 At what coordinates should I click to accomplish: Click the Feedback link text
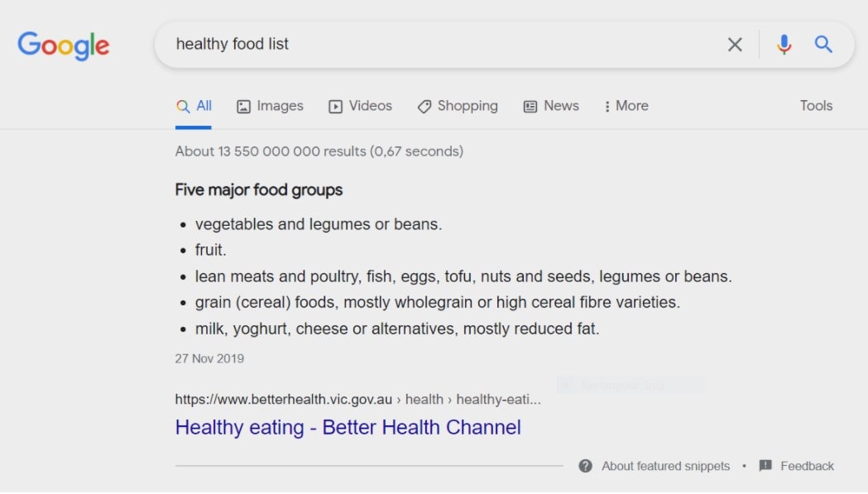(807, 467)
